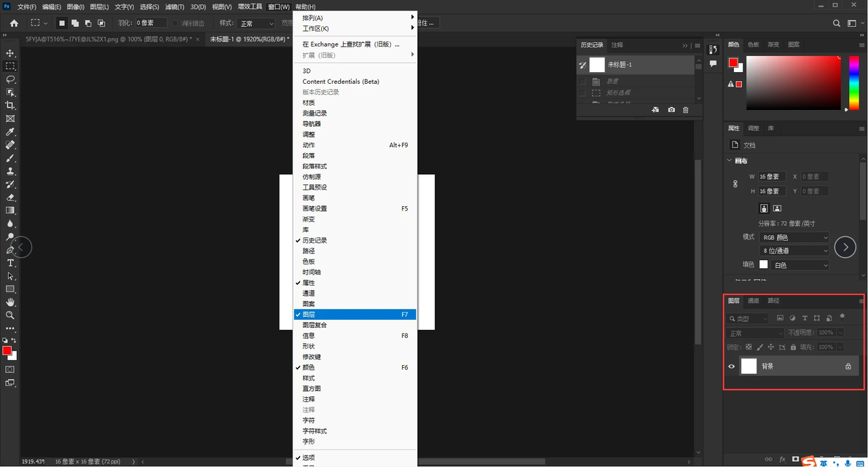Viewport: 868px width, 467px height.
Task: Create new document from current state
Action: point(655,110)
